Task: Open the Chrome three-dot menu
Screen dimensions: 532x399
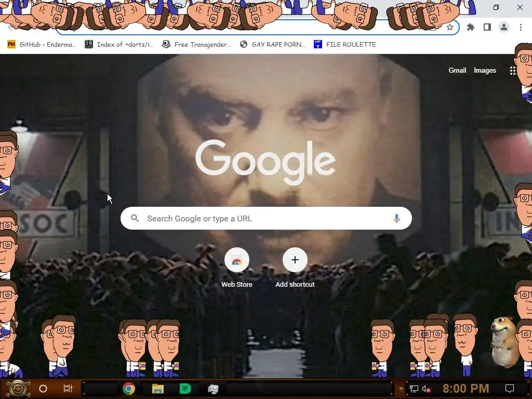Action: point(521,27)
